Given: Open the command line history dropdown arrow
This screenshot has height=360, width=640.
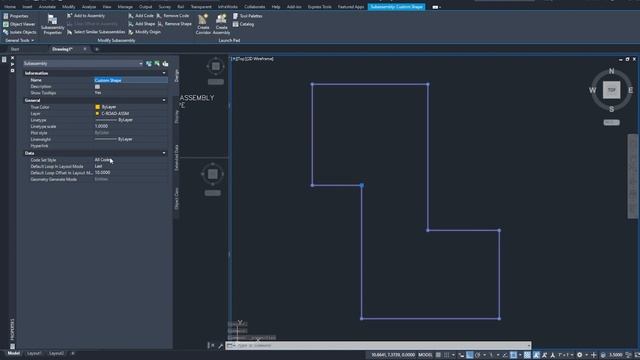Looking at the screenshot, I should tap(529, 346).
